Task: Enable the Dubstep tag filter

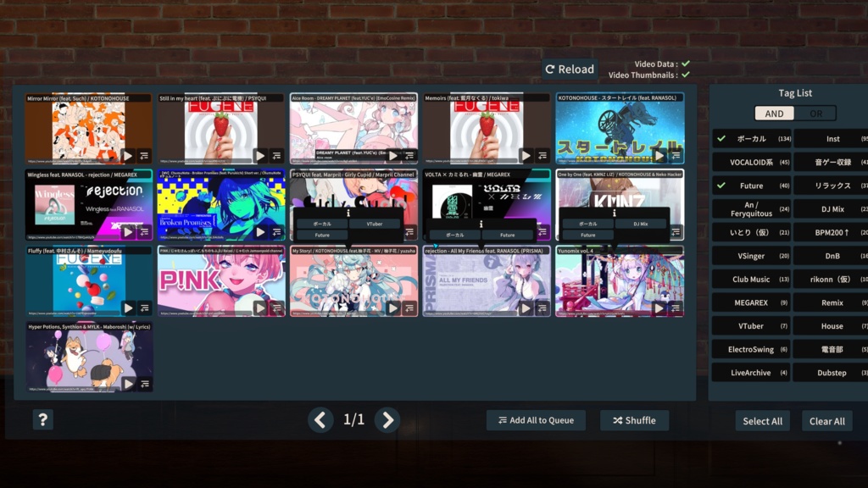Action: [831, 373]
